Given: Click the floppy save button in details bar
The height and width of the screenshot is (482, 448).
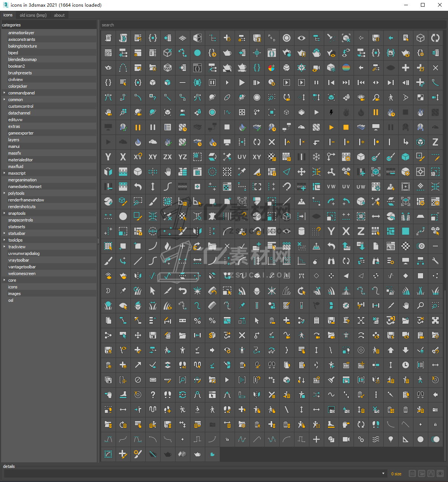Looking at the screenshot, I should pyautogui.click(x=431, y=473).
